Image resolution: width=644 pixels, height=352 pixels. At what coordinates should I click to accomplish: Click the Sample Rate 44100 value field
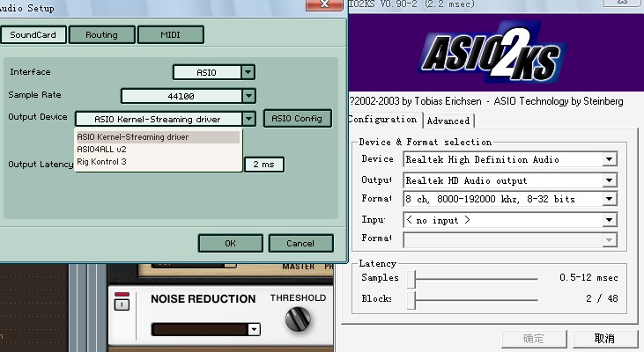point(181,97)
